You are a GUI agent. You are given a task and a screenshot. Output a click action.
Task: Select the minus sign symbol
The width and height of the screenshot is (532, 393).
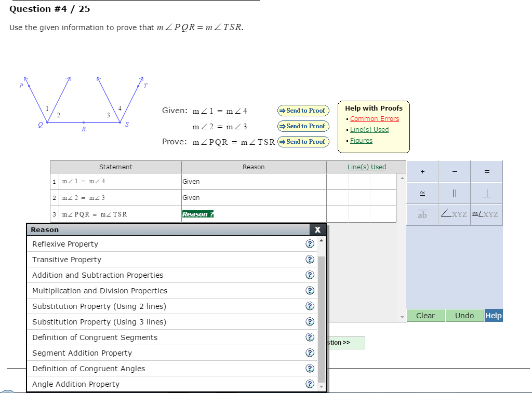(454, 171)
